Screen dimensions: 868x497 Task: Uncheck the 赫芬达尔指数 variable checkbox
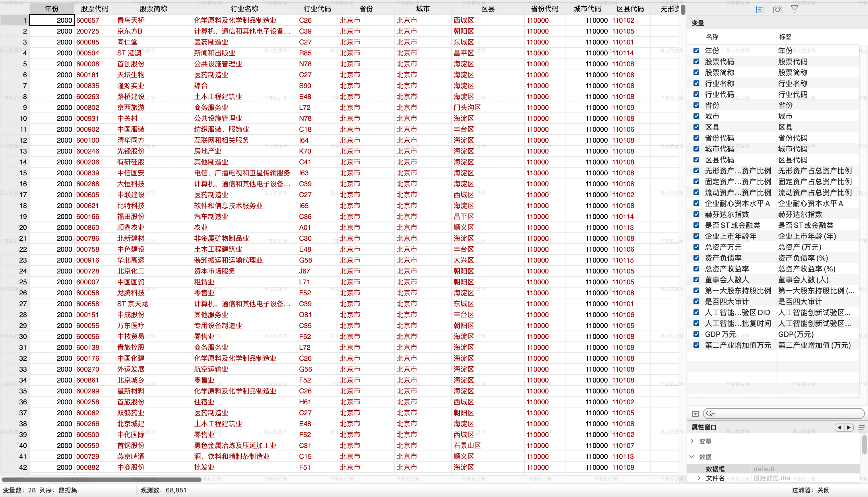pyautogui.click(x=697, y=214)
